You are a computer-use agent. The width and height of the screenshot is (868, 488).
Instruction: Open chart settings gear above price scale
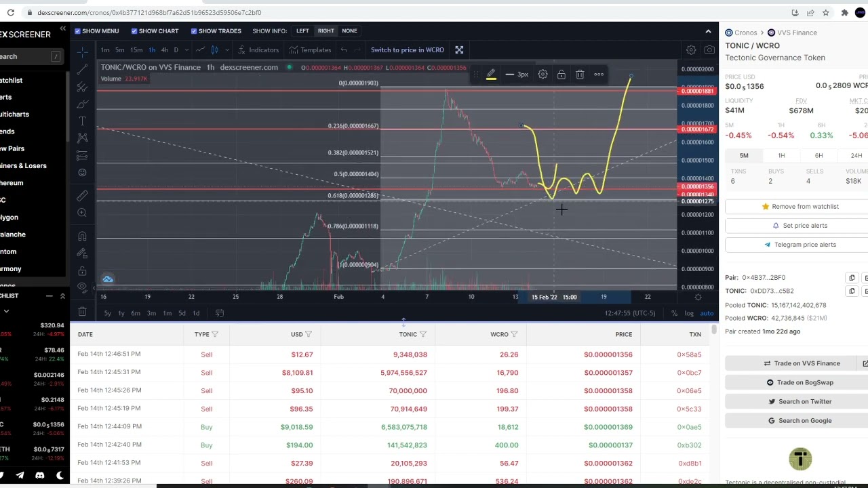(x=691, y=50)
